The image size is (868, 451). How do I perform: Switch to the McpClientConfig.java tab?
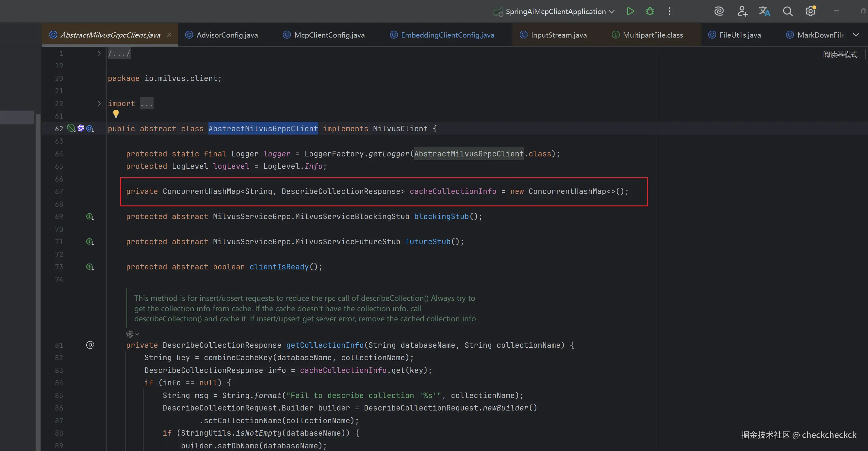pyautogui.click(x=329, y=35)
